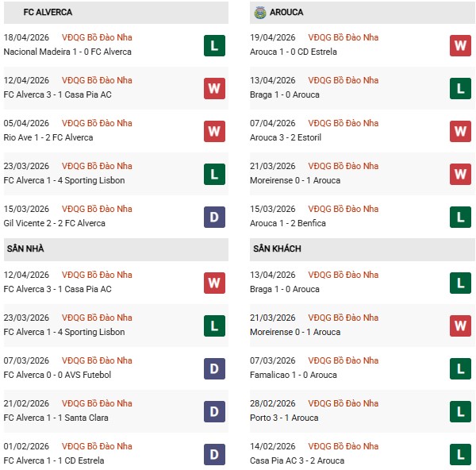Click the L badge for Porto vs Arouca
Screen dimensions: 476x470
(x=460, y=411)
